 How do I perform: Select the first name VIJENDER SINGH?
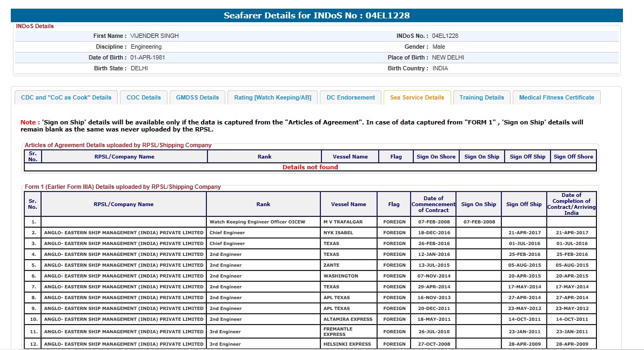click(x=155, y=36)
